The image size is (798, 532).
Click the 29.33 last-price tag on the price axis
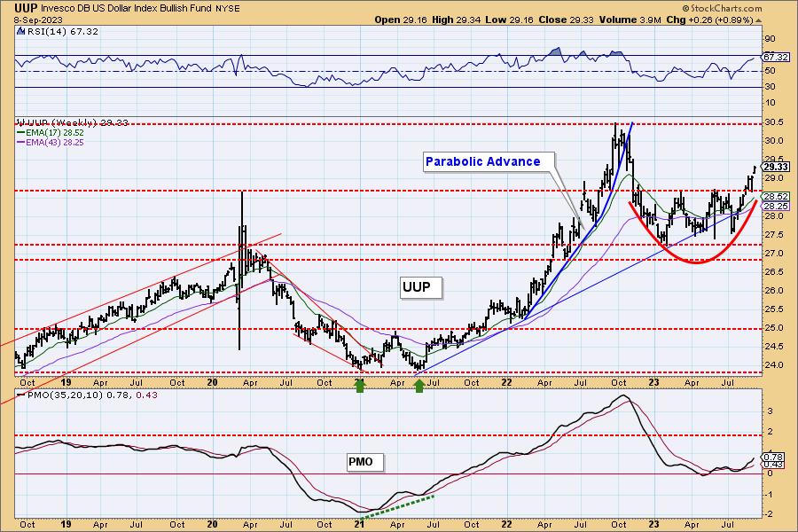(x=776, y=167)
